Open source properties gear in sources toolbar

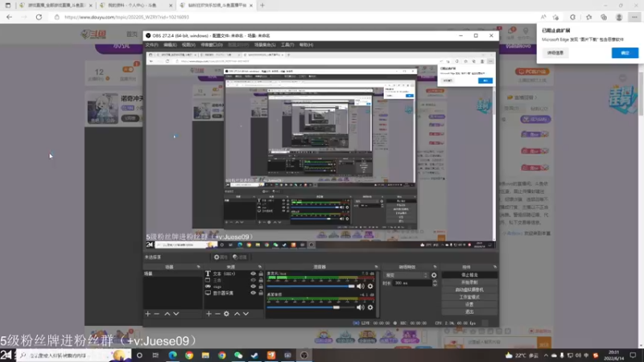226,314
